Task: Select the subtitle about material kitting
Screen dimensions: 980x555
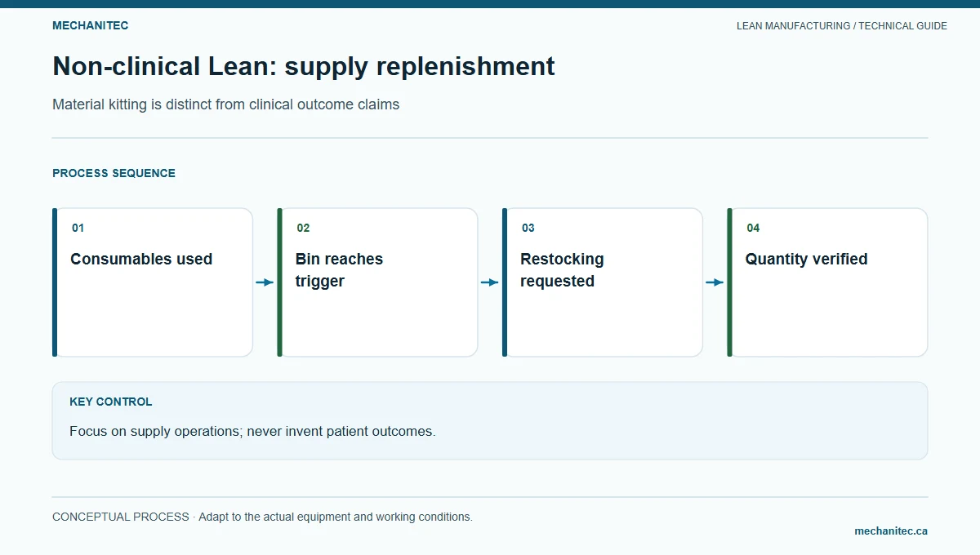Action: tap(226, 104)
